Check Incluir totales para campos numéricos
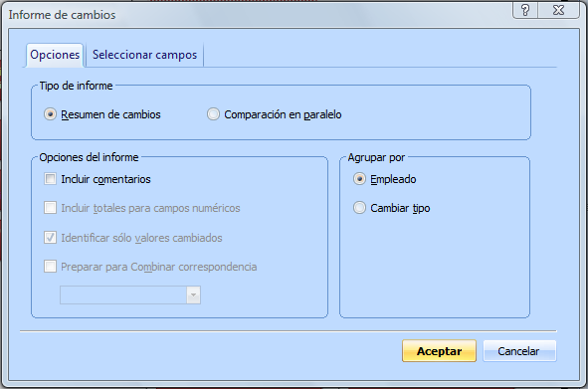The width and height of the screenshot is (588, 389). click(51, 208)
